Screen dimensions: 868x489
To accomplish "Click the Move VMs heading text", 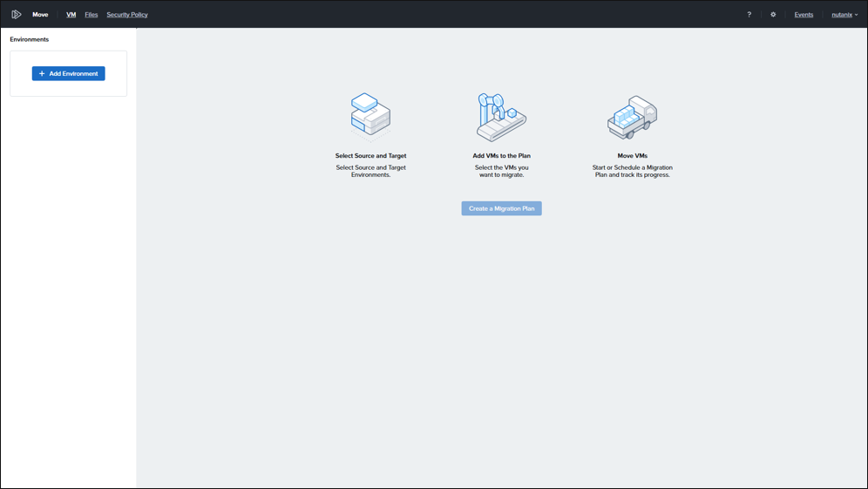I will 632,156.
